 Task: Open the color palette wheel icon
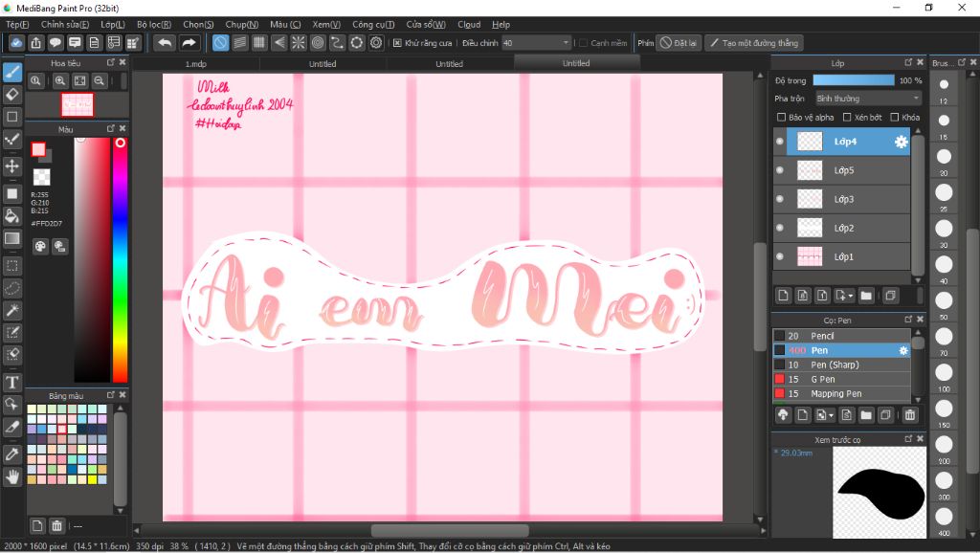(x=40, y=246)
